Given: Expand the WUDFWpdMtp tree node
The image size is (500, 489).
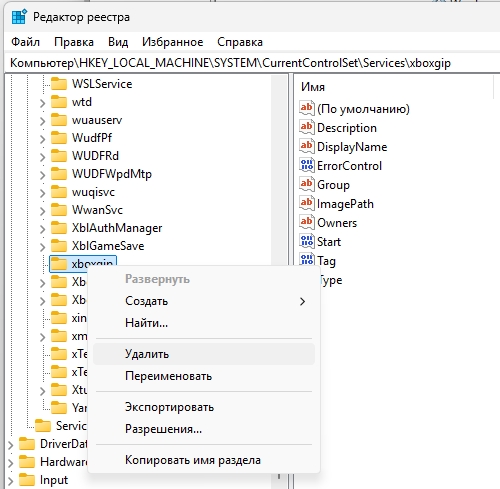Looking at the screenshot, I should point(42,175).
